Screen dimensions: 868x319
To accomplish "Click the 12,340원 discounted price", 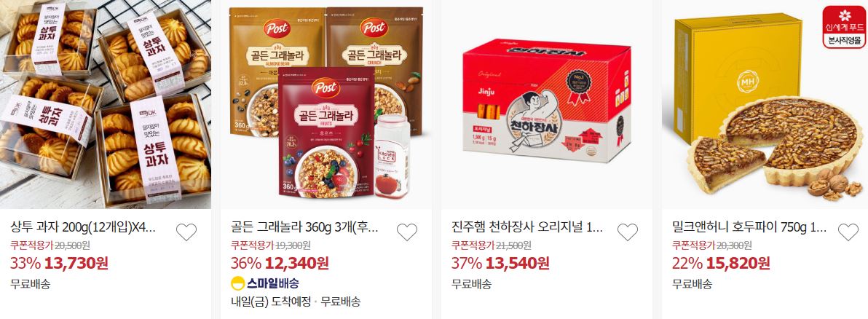I will (x=297, y=263).
